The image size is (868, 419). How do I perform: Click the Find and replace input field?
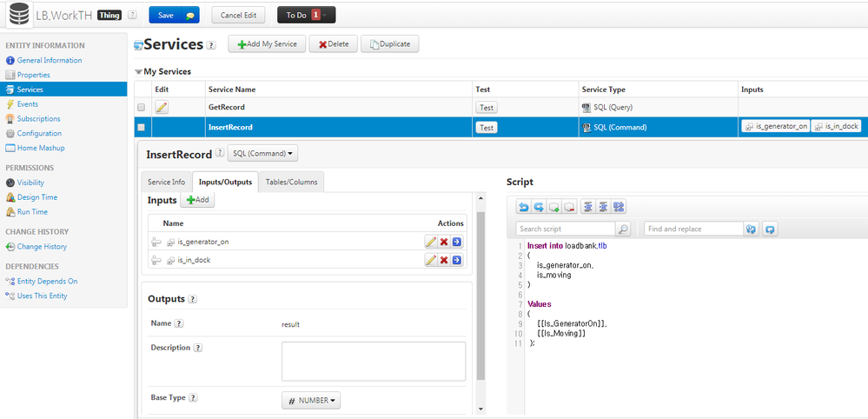tap(693, 229)
